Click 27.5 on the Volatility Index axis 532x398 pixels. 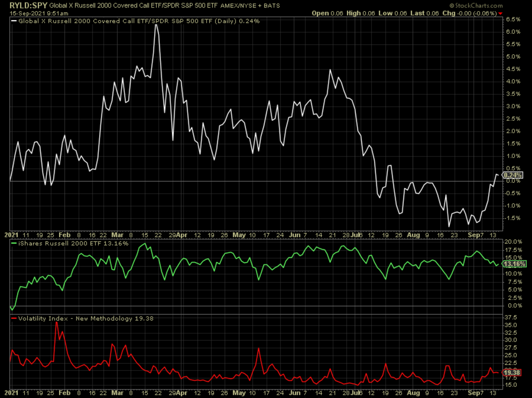pos(511,347)
